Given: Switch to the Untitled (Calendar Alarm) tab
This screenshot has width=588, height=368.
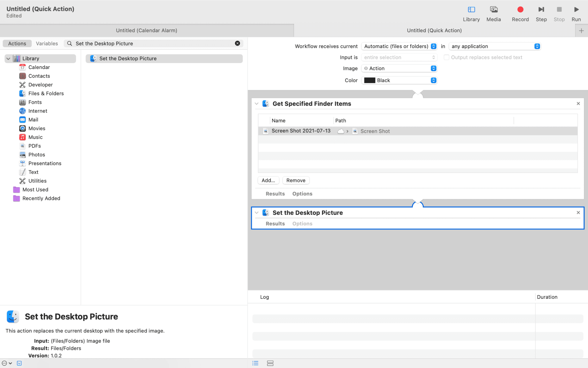Looking at the screenshot, I should tap(146, 30).
